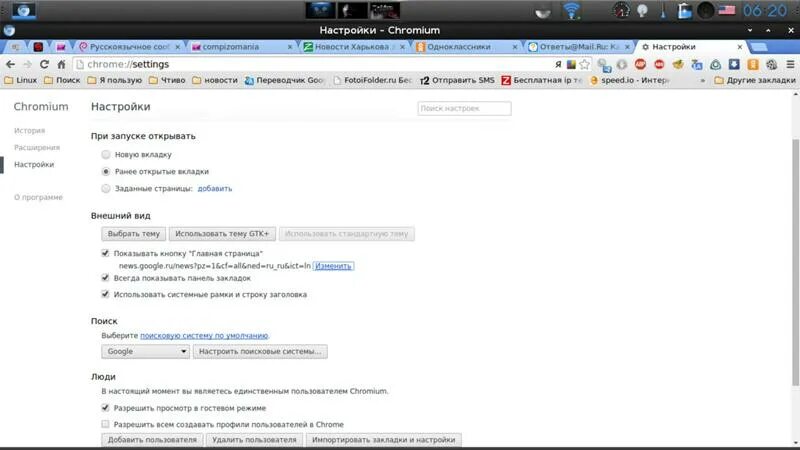Select 'Новую вкладку' startup option

coord(106,154)
